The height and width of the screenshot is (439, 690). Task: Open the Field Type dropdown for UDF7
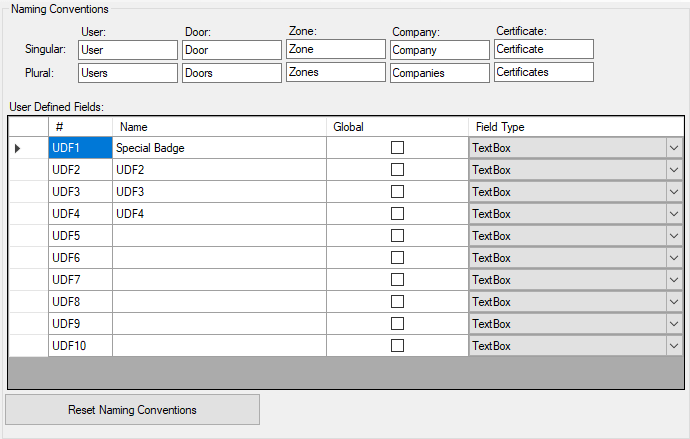pos(674,280)
